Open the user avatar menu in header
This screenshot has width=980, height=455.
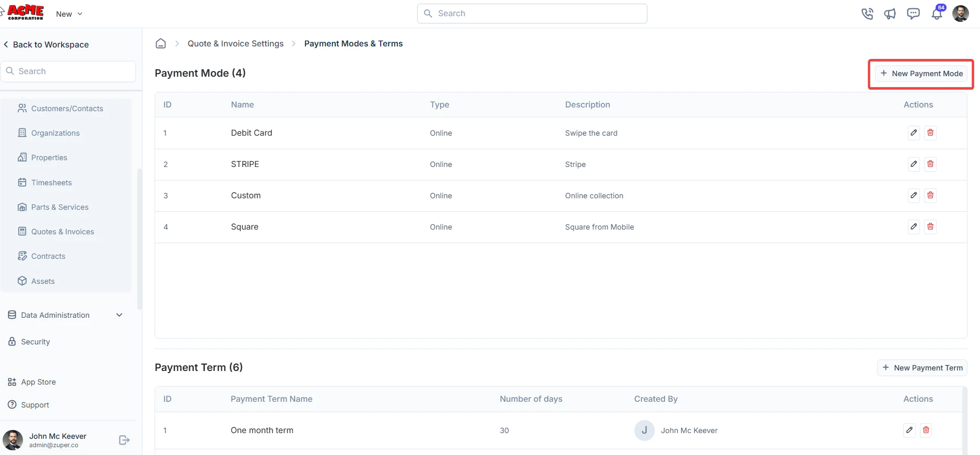(x=961, y=14)
